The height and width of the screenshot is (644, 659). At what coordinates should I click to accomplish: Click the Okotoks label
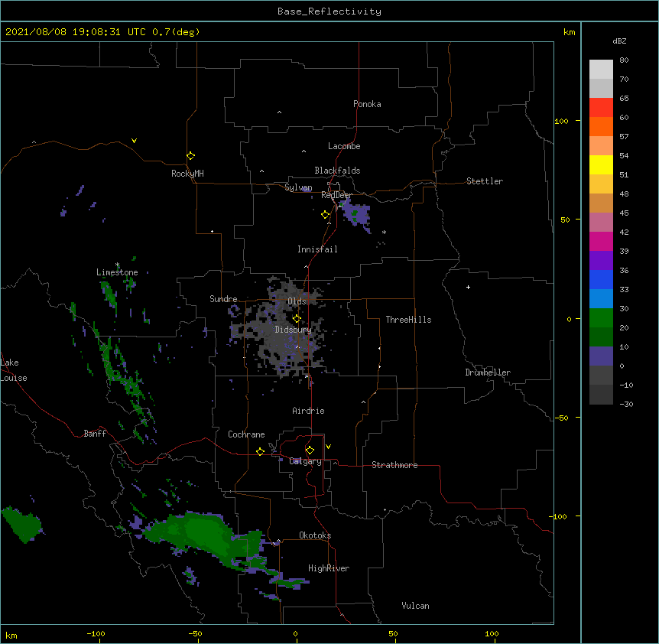315,535
